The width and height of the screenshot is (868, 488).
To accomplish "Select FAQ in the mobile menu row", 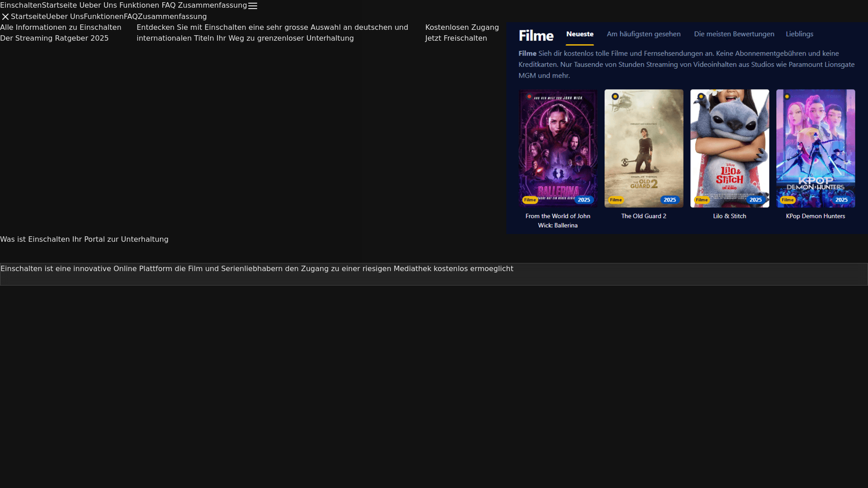I will pyautogui.click(x=131, y=17).
